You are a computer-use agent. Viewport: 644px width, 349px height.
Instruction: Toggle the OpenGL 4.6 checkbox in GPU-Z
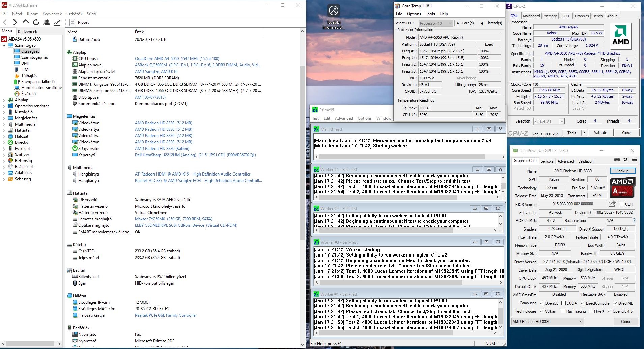pos(610,311)
